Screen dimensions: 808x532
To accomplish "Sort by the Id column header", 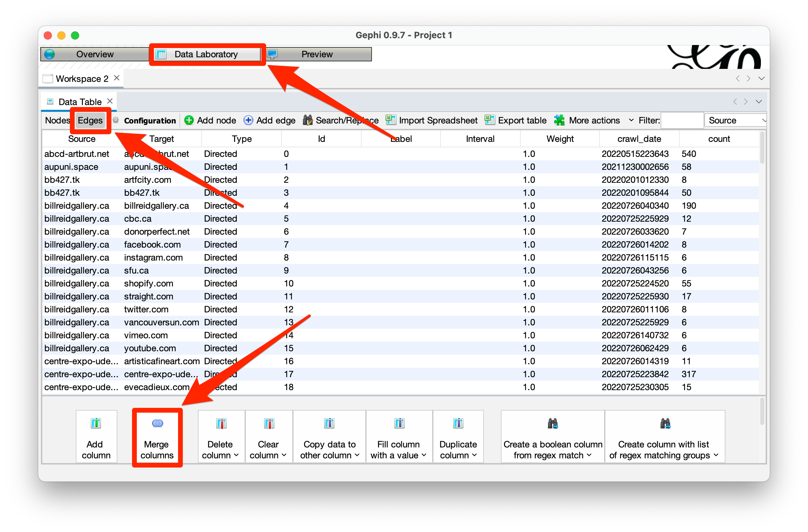I will pyautogui.click(x=321, y=139).
